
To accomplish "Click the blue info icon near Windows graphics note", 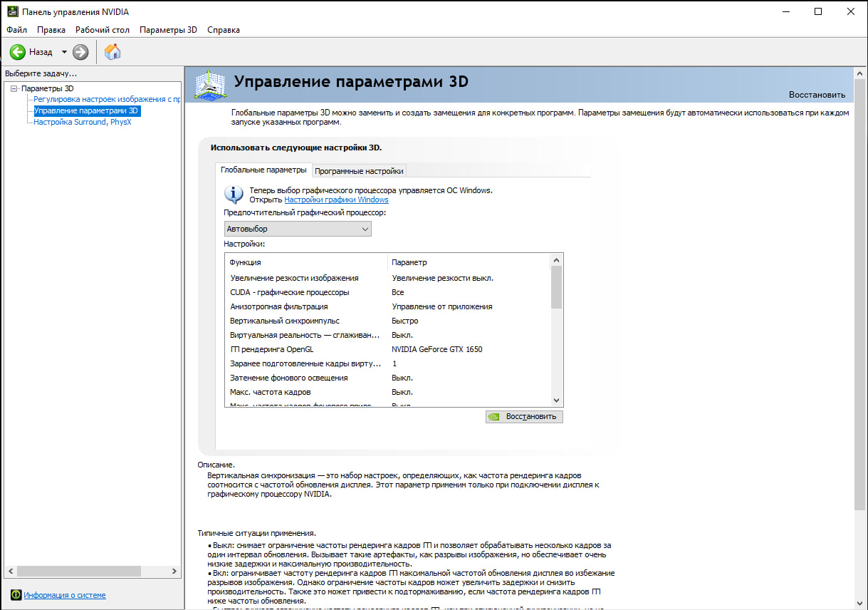I will [234, 194].
